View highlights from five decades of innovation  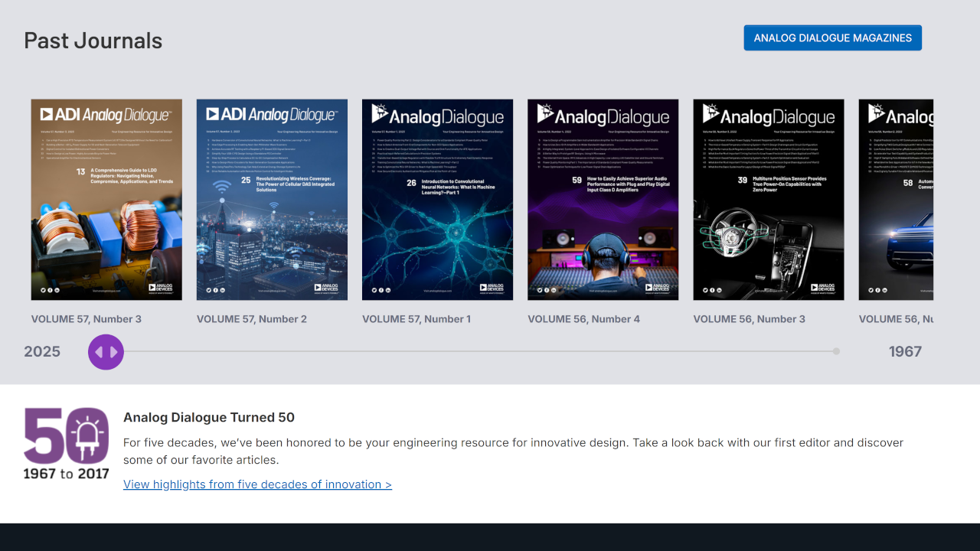point(257,484)
